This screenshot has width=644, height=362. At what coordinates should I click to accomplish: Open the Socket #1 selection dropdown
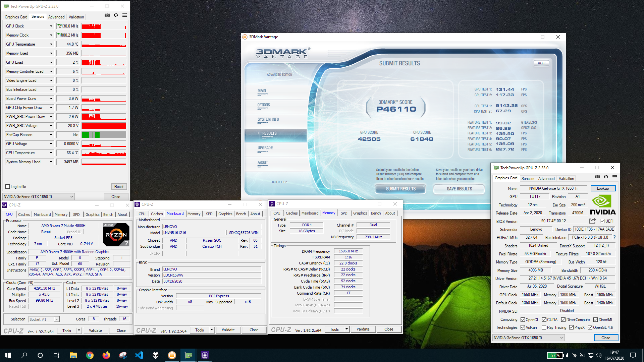(44, 319)
